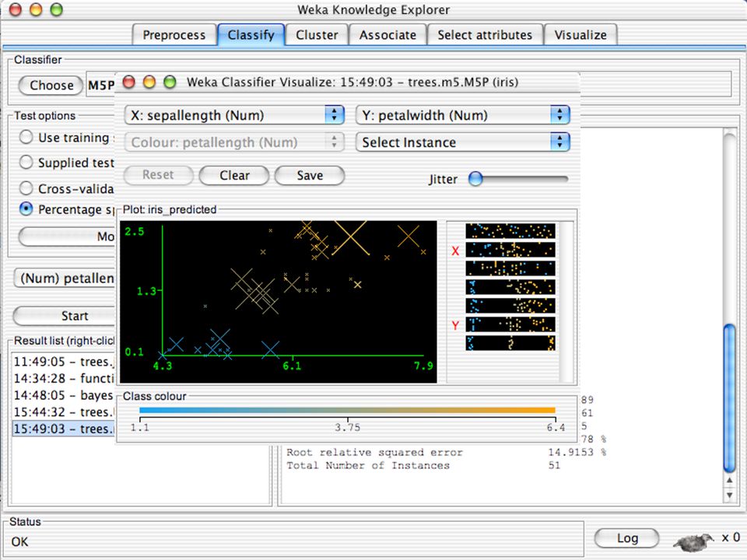Image resolution: width=747 pixels, height=560 pixels.
Task: Click the Jitter slider handle
Action: 475,179
